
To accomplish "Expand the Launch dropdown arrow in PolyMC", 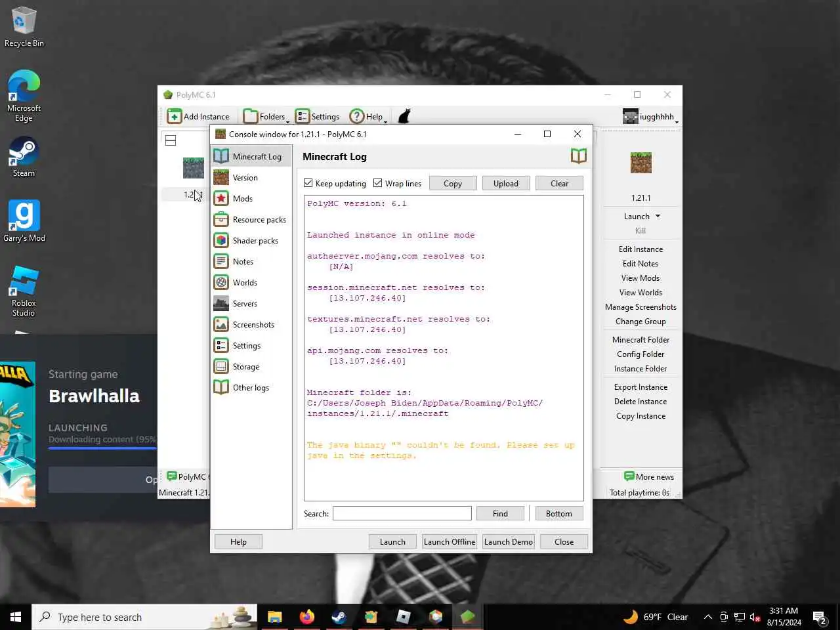I will tap(658, 216).
